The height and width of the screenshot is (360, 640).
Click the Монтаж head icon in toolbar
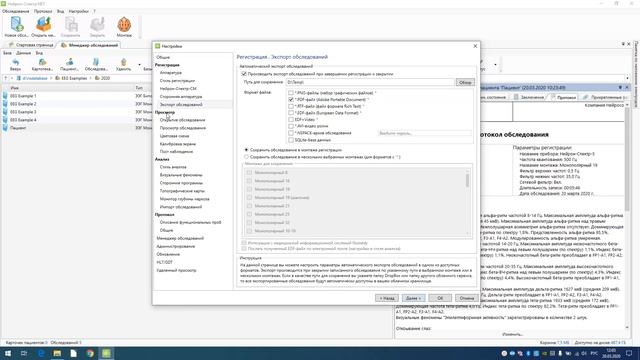click(x=124, y=24)
